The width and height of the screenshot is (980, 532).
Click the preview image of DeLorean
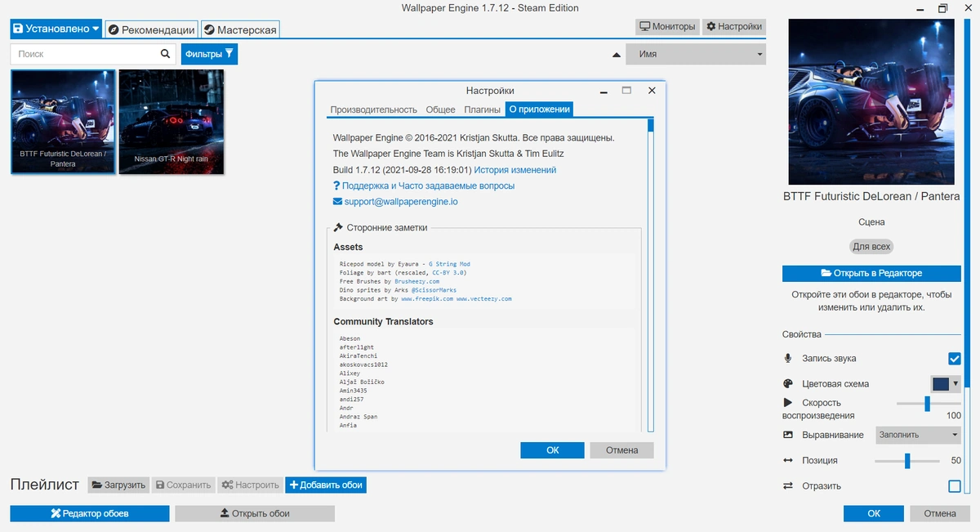[x=871, y=102]
